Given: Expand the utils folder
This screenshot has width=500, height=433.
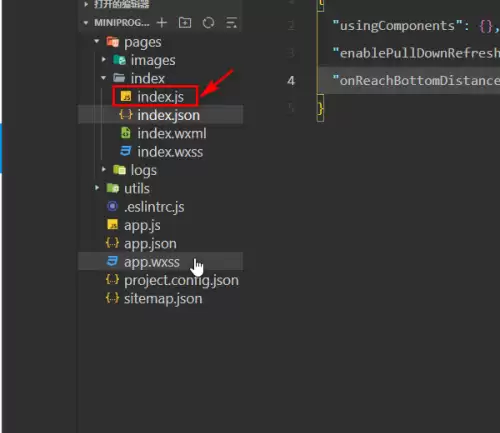Looking at the screenshot, I should pos(97,188).
